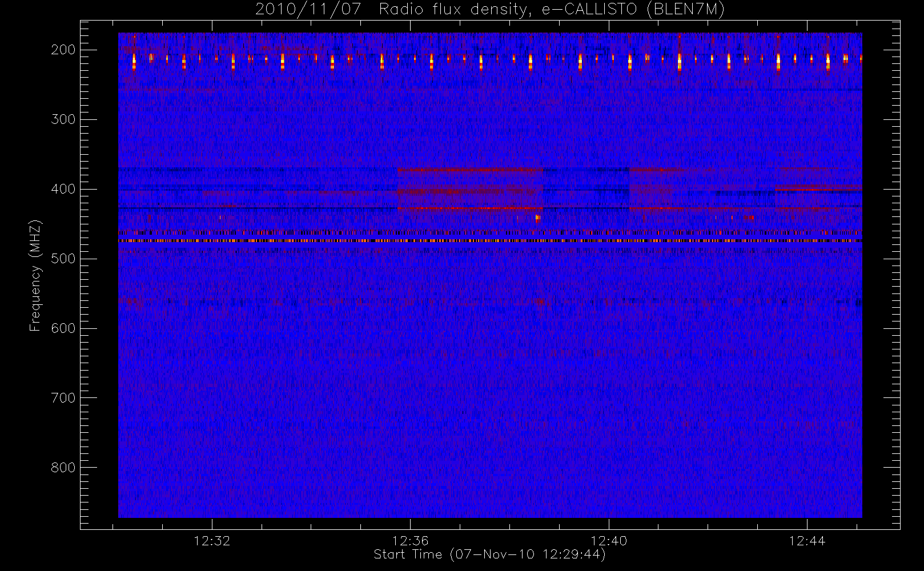Select the 'Frequency (MHZ)' axis label
Image resolution: width=924 pixels, height=571 pixels.
(x=35, y=275)
